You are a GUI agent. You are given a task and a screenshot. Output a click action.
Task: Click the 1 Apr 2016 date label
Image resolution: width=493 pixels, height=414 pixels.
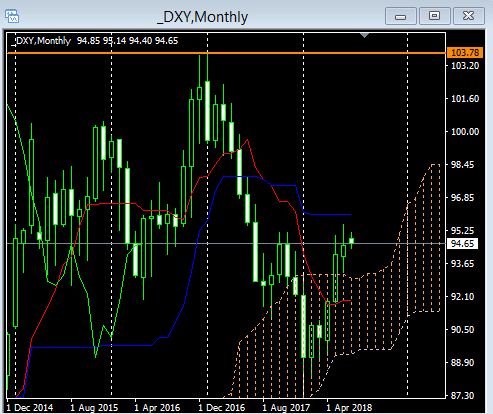pyautogui.click(x=157, y=407)
